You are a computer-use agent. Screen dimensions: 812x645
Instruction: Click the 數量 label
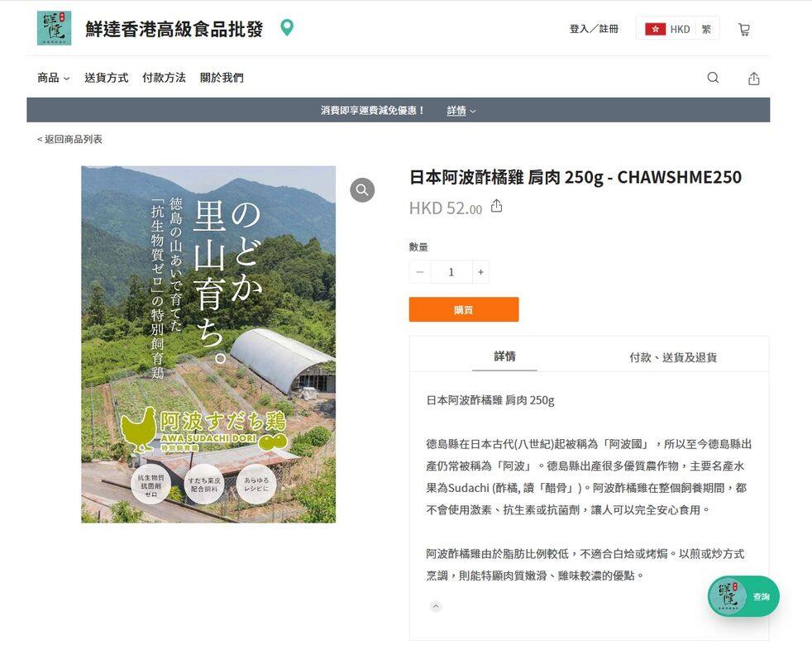(x=418, y=247)
